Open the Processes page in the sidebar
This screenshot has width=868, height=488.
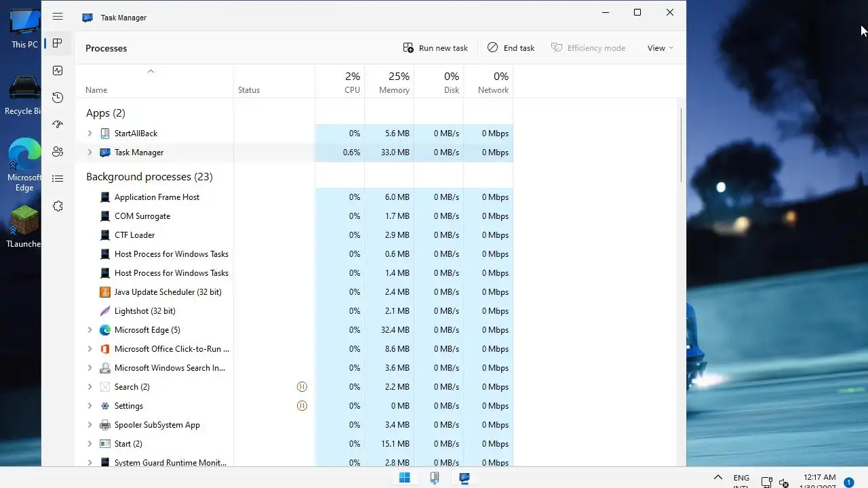(x=58, y=43)
